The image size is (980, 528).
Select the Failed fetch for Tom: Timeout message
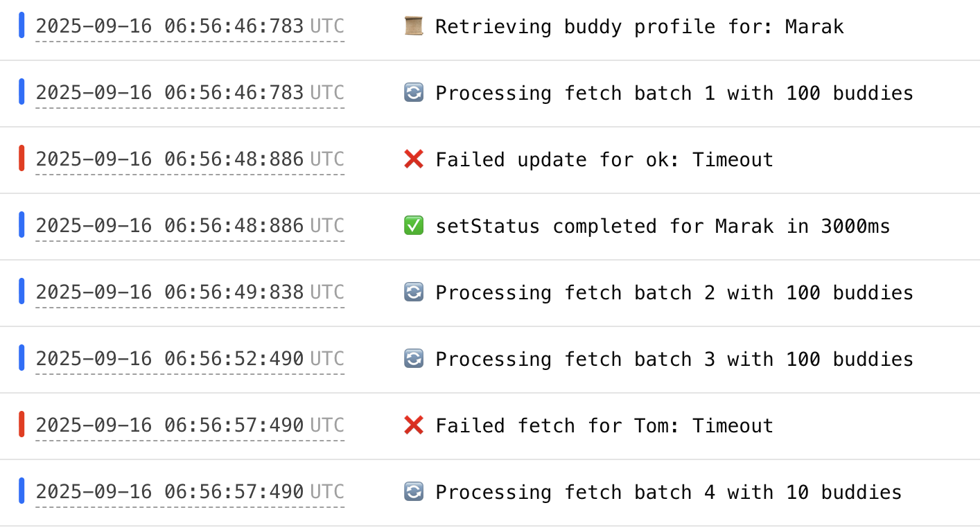[x=604, y=426]
